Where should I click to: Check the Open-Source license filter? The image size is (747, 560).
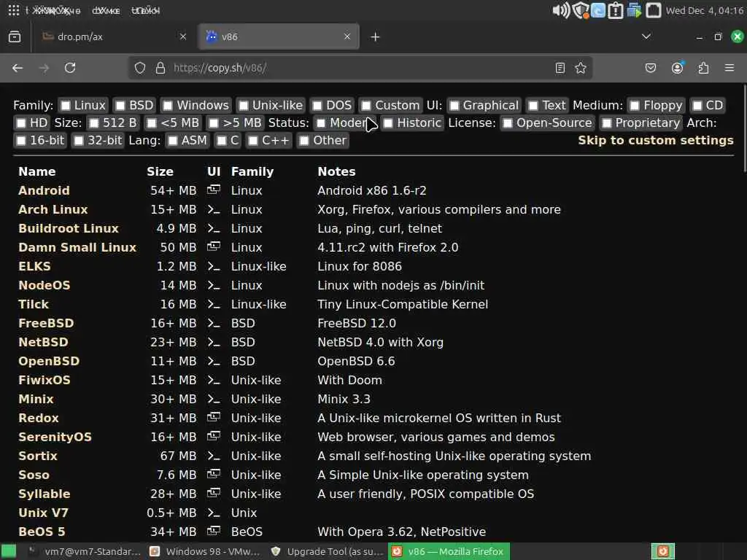[x=508, y=122]
